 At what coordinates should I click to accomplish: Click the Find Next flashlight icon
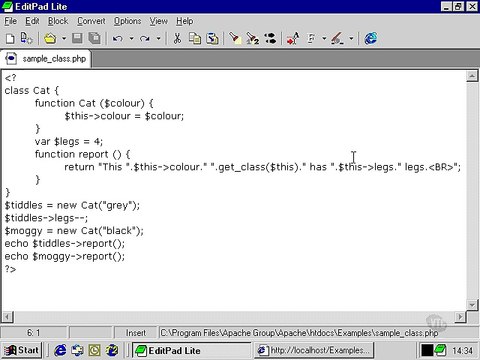253,39
